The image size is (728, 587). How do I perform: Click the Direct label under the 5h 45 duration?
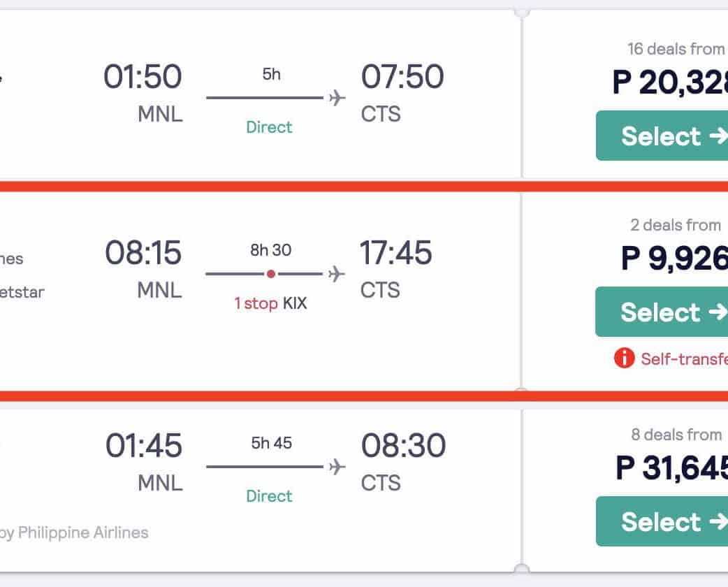[269, 496]
